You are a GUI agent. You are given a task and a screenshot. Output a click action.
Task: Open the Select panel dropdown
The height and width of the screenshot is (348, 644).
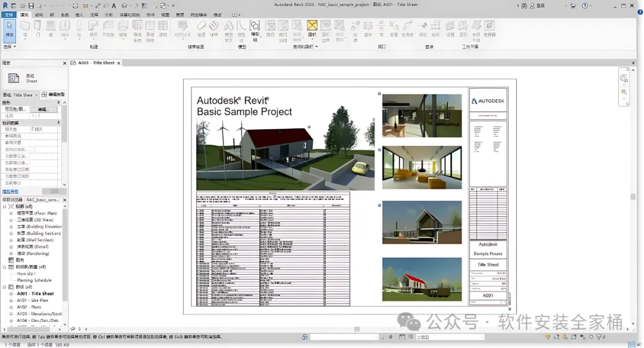10,47
